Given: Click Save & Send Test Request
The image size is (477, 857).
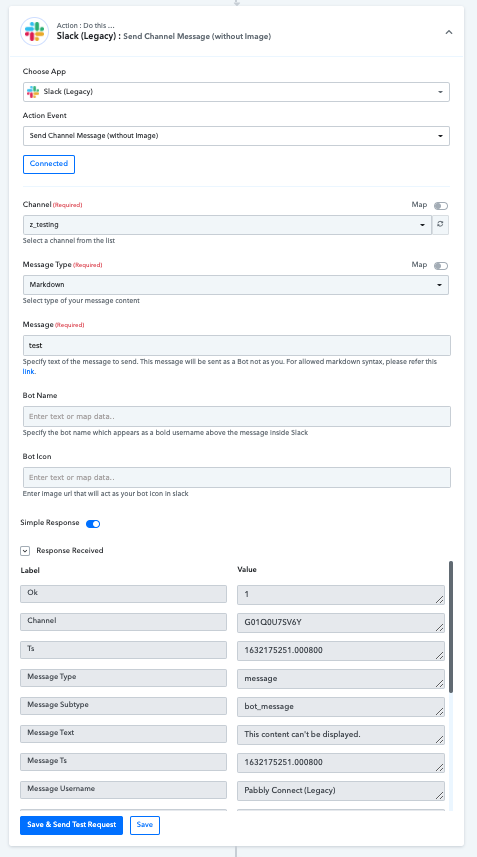Looking at the screenshot, I should [x=72, y=825].
